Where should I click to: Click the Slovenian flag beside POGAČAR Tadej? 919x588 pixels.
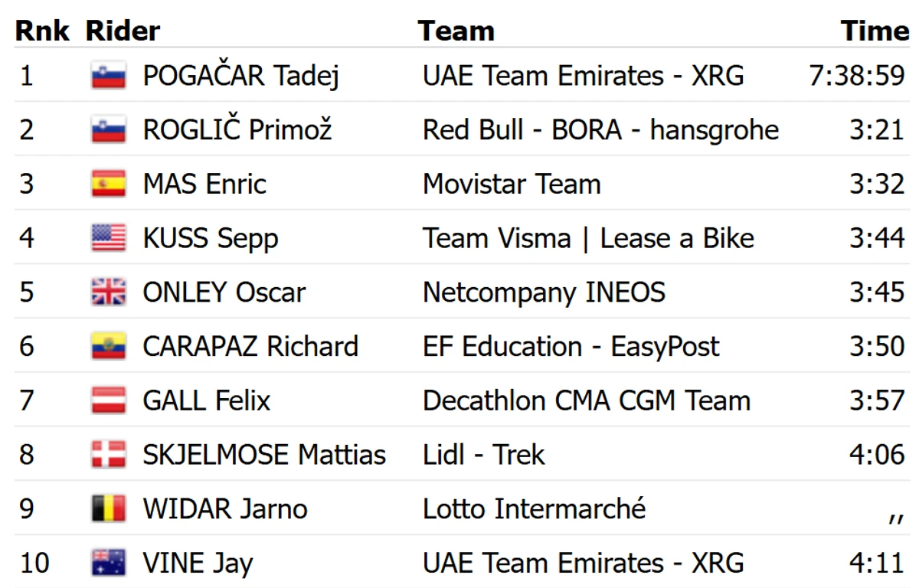[x=109, y=76]
